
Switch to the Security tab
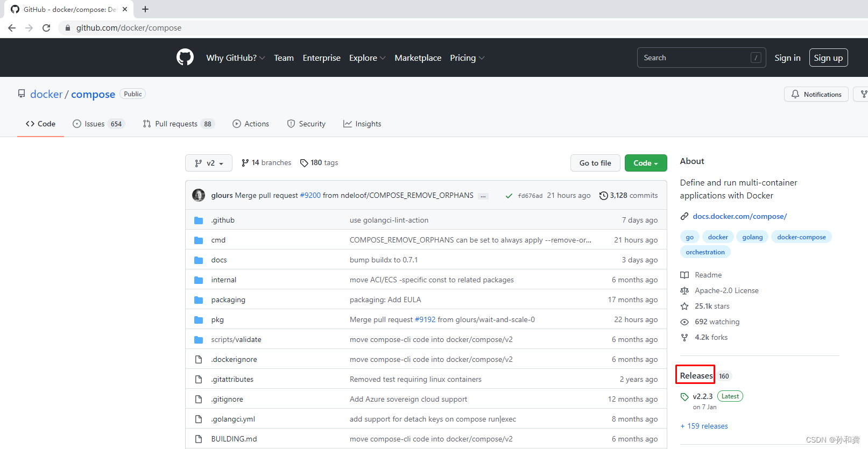pyautogui.click(x=306, y=124)
